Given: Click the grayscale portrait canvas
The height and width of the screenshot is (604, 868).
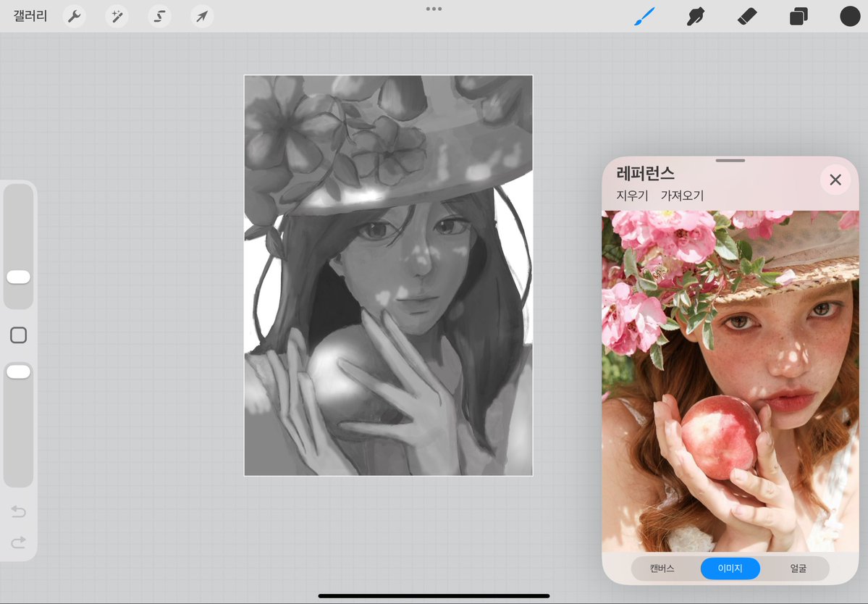Looking at the screenshot, I should (389, 275).
